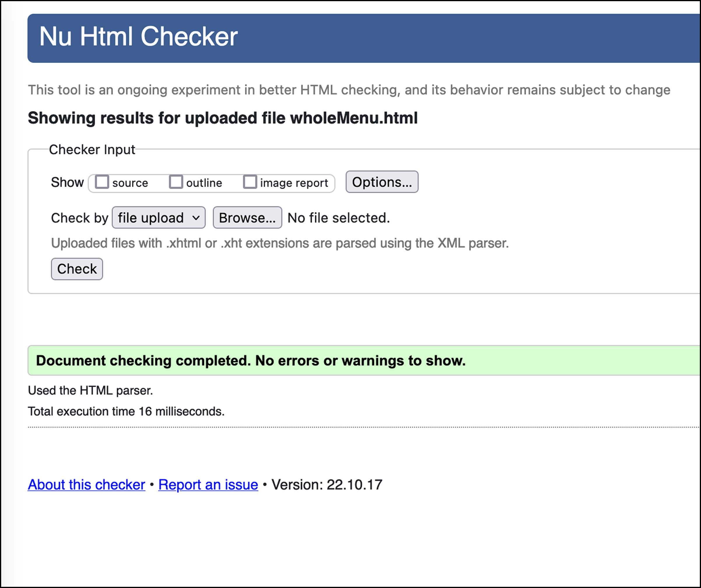Follow the Report an issue link
This screenshot has height=588, width=701.
208,484
